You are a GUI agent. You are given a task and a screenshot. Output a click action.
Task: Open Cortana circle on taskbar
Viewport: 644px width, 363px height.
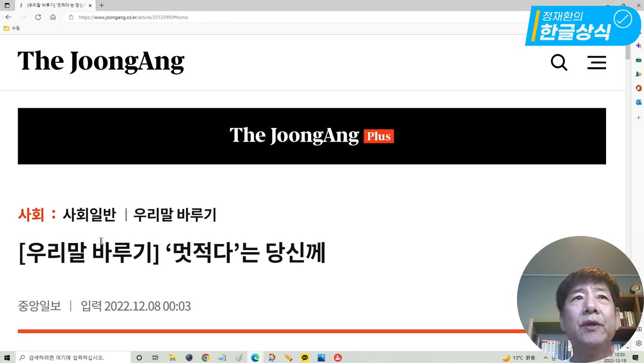point(139,357)
